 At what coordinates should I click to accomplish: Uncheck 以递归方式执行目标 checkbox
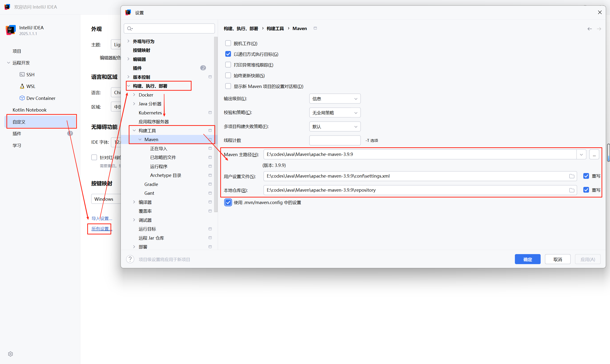point(228,54)
